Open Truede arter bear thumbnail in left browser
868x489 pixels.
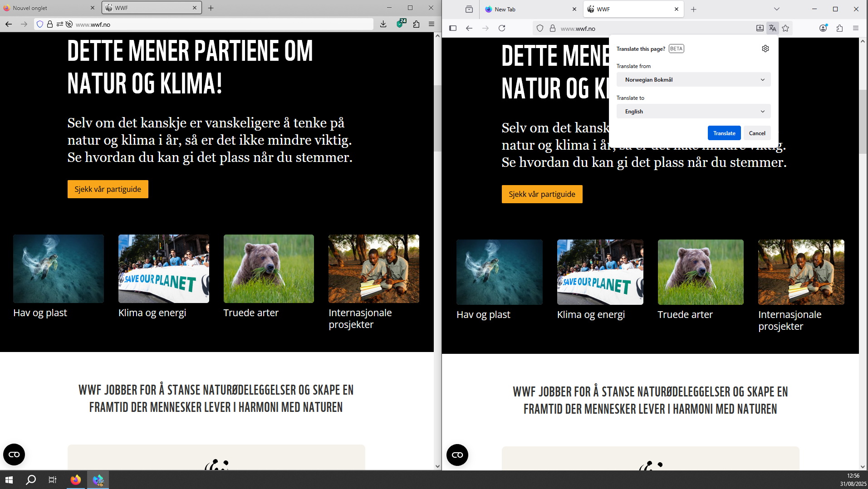(269, 269)
